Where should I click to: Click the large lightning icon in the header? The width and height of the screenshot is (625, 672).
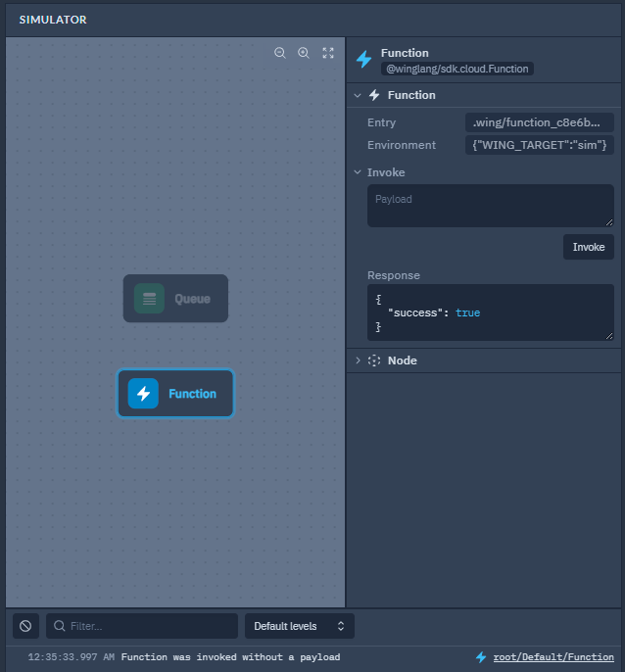click(x=364, y=59)
